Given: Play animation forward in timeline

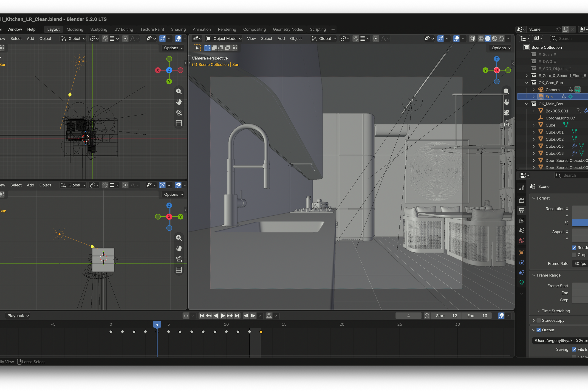Looking at the screenshot, I should tap(223, 316).
